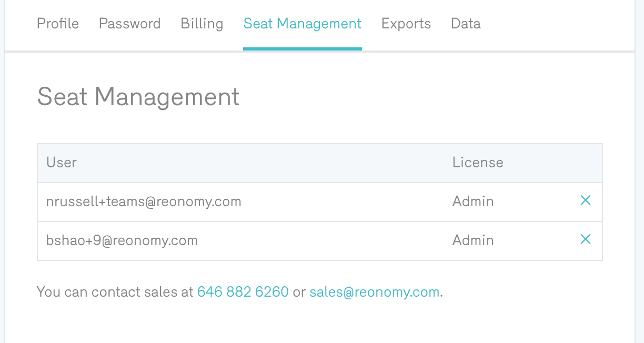Go to the Billing tab
Viewport: 644px width, 343px height.
click(x=202, y=24)
